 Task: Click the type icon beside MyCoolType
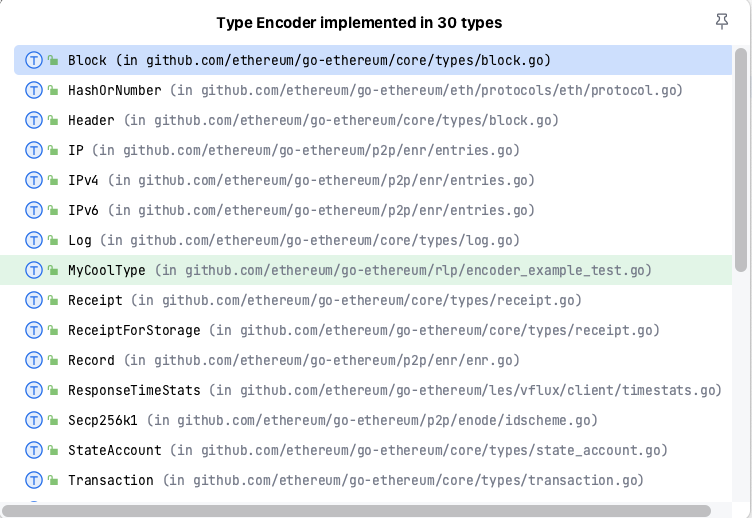(x=34, y=270)
